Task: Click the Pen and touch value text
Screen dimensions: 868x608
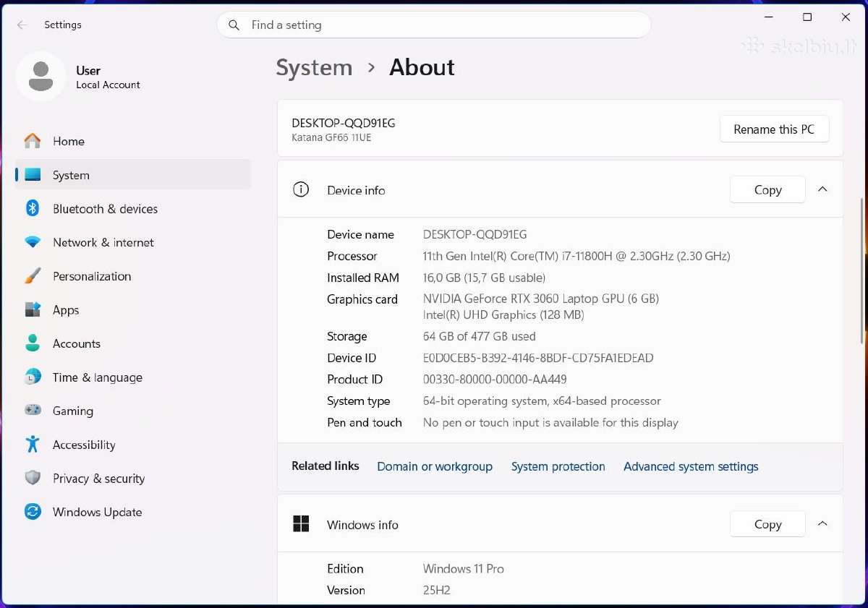Action: pos(550,423)
